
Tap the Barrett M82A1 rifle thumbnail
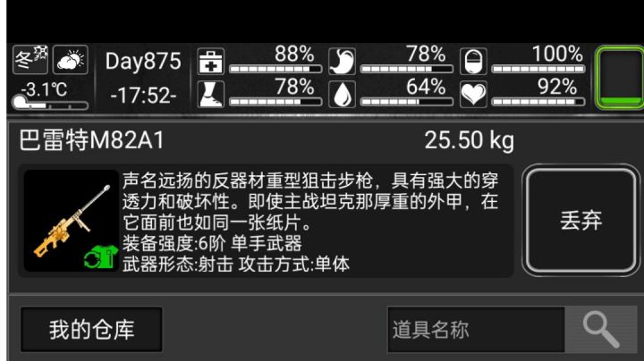point(71,221)
